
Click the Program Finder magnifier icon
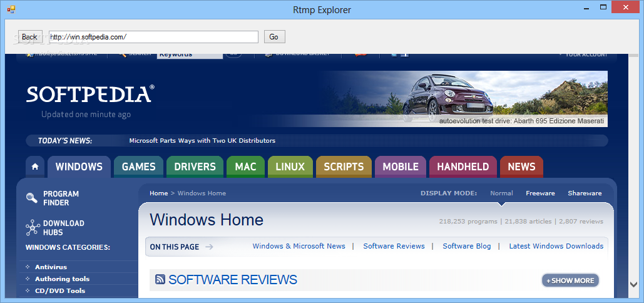(x=32, y=198)
